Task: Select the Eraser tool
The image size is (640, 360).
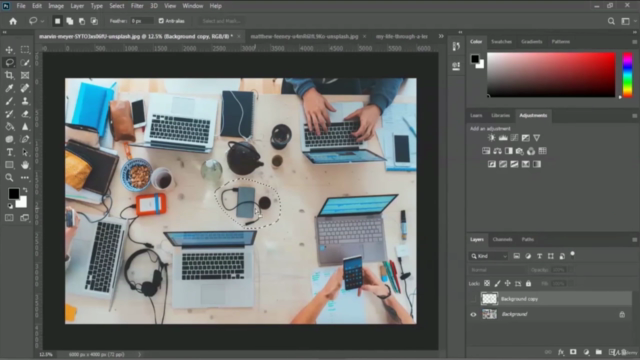Action: coord(25,114)
